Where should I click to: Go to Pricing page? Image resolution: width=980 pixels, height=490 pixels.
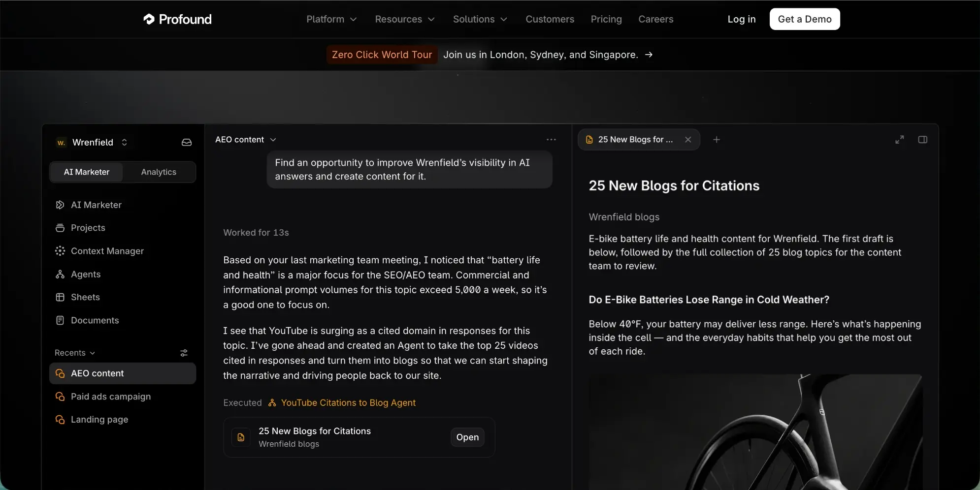coord(606,19)
